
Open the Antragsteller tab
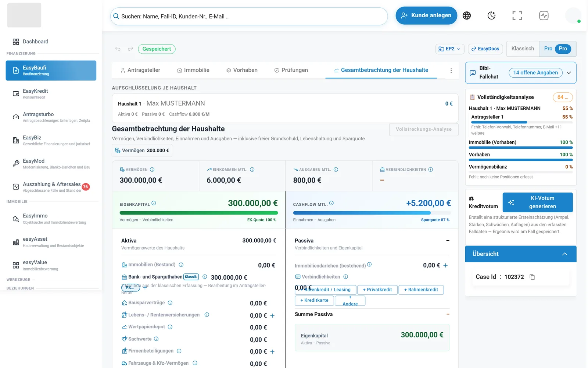click(140, 70)
